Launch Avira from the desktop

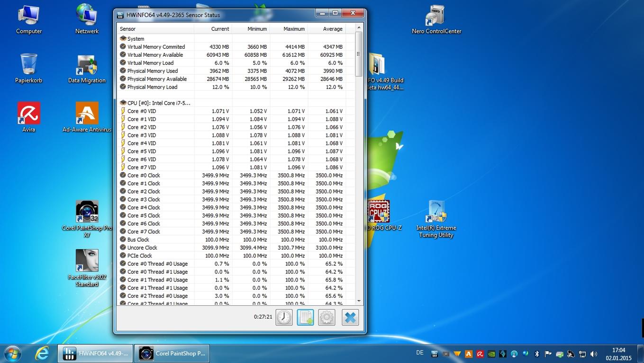click(x=28, y=117)
